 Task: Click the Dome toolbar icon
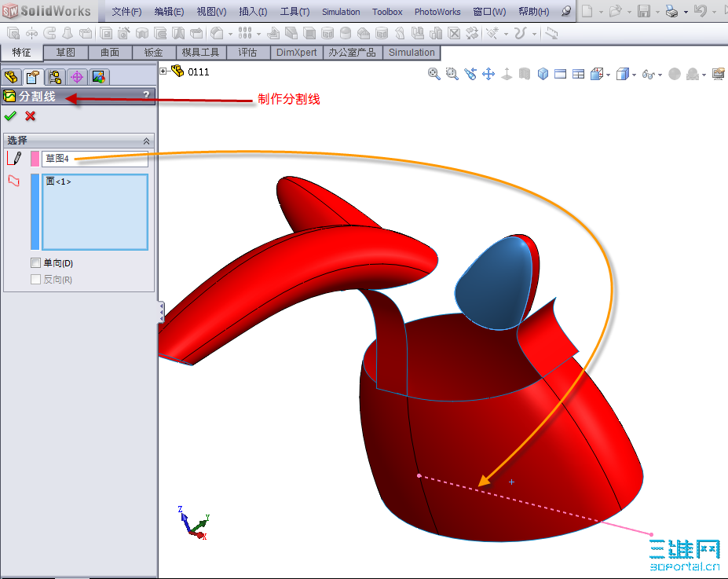[346, 34]
